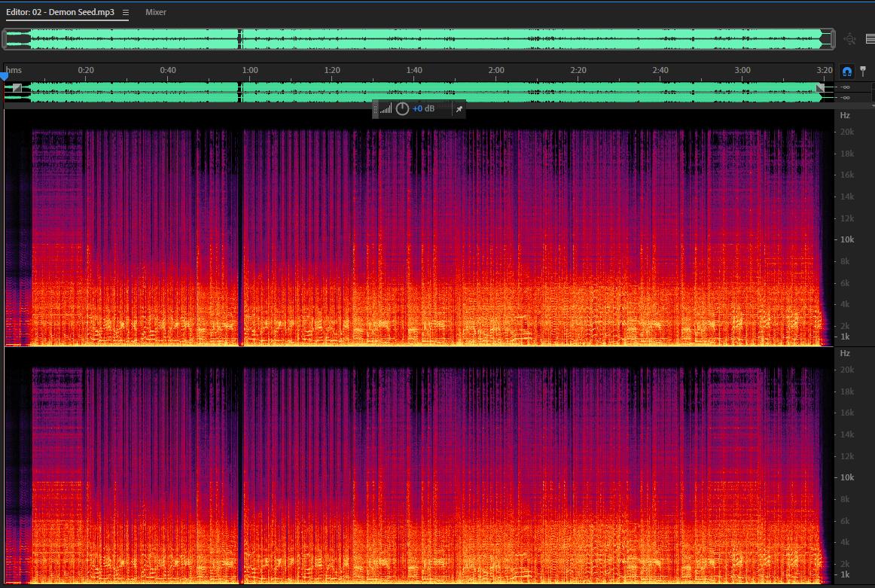This screenshot has width=875, height=588.
Task: Click the marker pin icon beside snapping
Action: click(x=863, y=71)
